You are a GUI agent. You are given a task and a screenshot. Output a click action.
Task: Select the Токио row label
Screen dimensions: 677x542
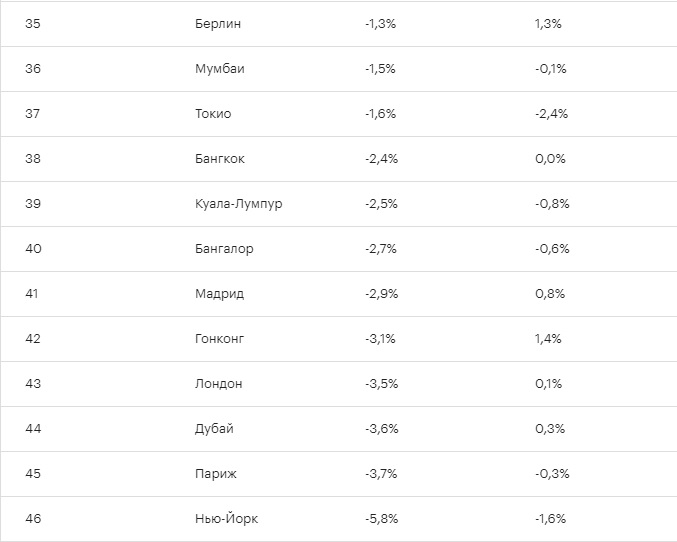click(213, 114)
